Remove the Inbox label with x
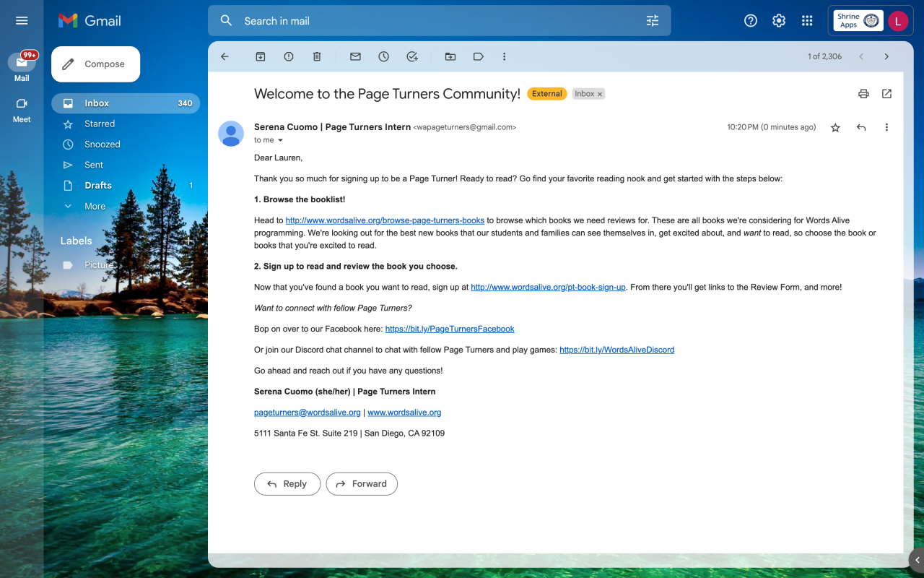This screenshot has width=924, height=578. (600, 94)
